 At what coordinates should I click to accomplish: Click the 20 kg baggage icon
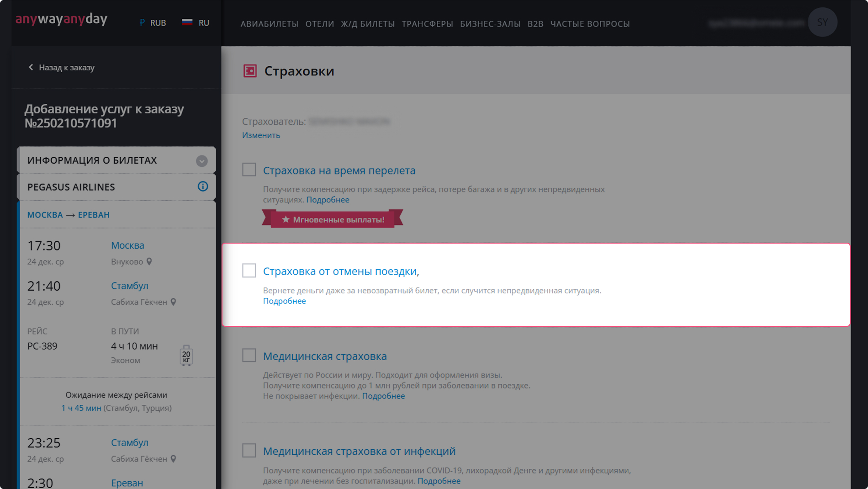point(186,356)
